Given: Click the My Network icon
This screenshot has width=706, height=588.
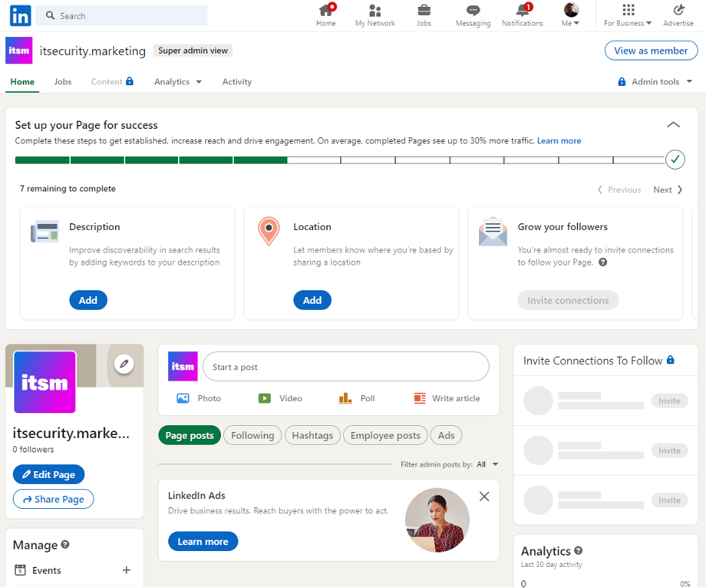Looking at the screenshot, I should [x=375, y=15].
